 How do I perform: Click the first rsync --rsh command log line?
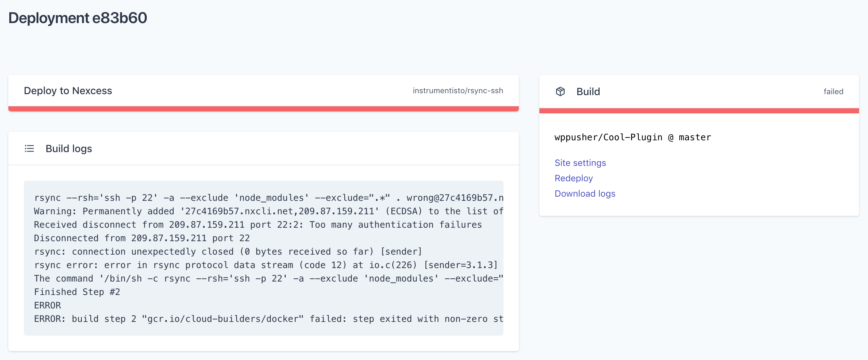click(268, 198)
